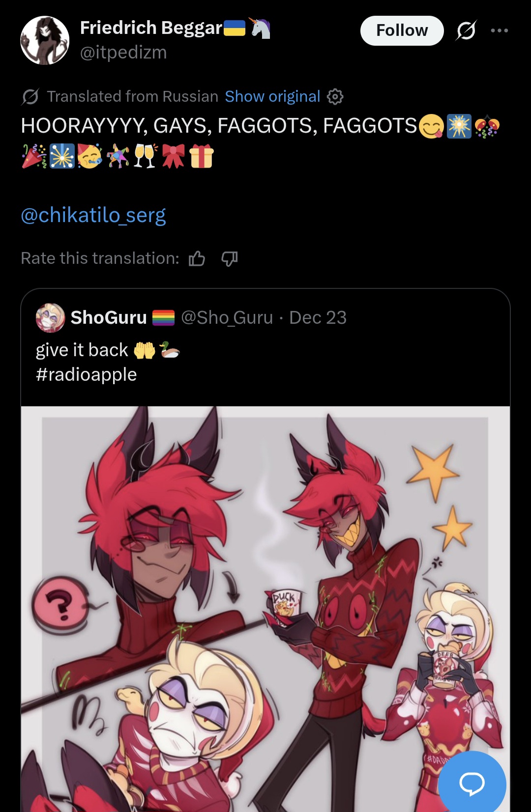Tap the @Sho_Guru handle
The height and width of the screenshot is (812, 531).
(227, 318)
